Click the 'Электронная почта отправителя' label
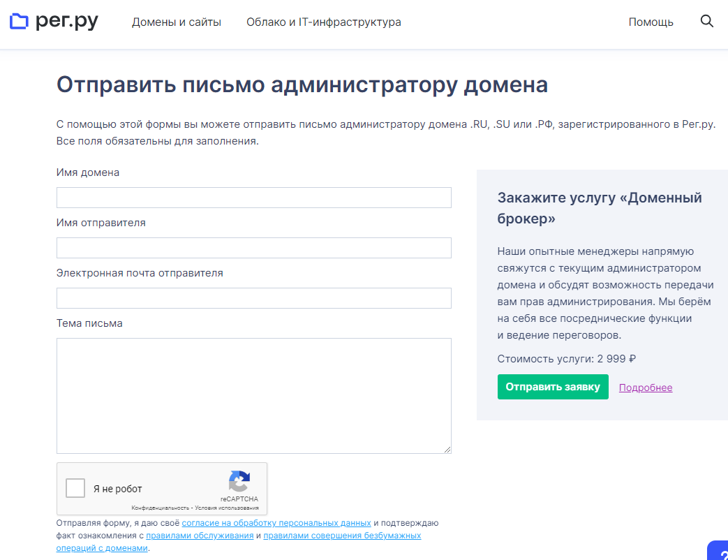The image size is (728, 560). 140,273
